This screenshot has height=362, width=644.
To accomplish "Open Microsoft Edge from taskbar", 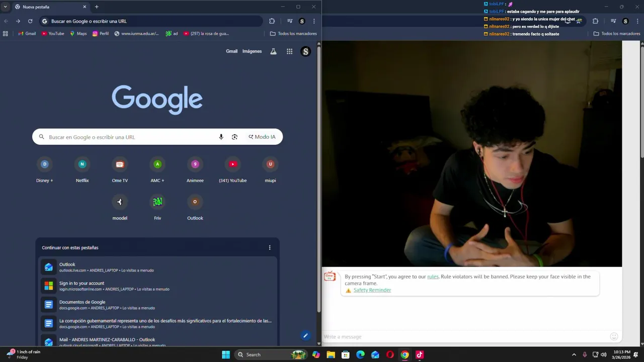I will click(x=360, y=354).
